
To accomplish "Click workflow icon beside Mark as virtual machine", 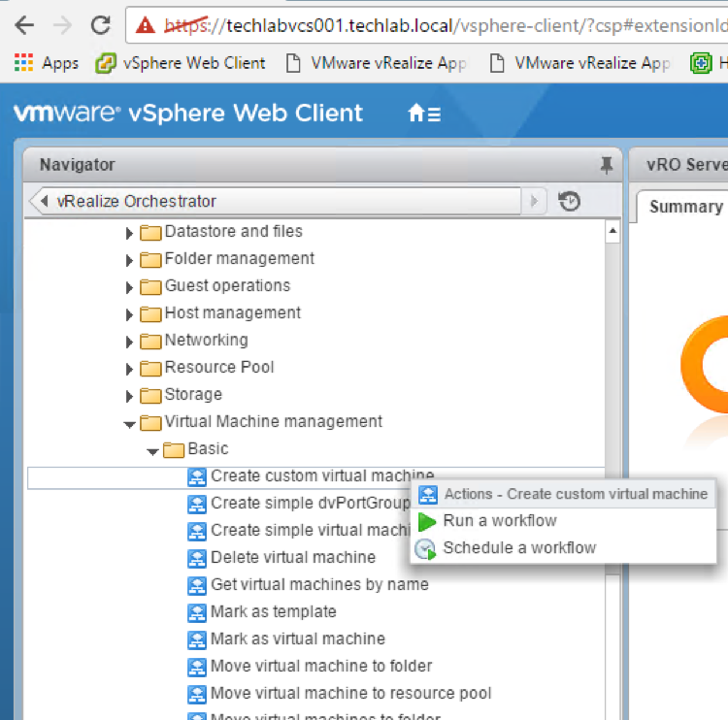I will tap(197, 640).
